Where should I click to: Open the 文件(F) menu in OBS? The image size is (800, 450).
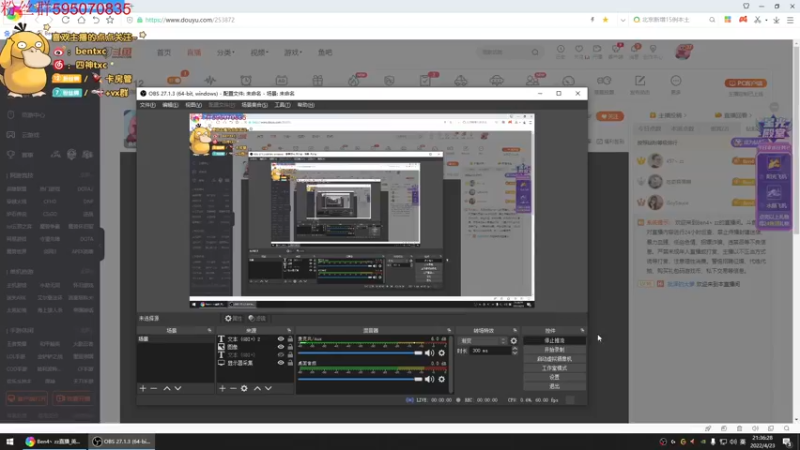147,105
